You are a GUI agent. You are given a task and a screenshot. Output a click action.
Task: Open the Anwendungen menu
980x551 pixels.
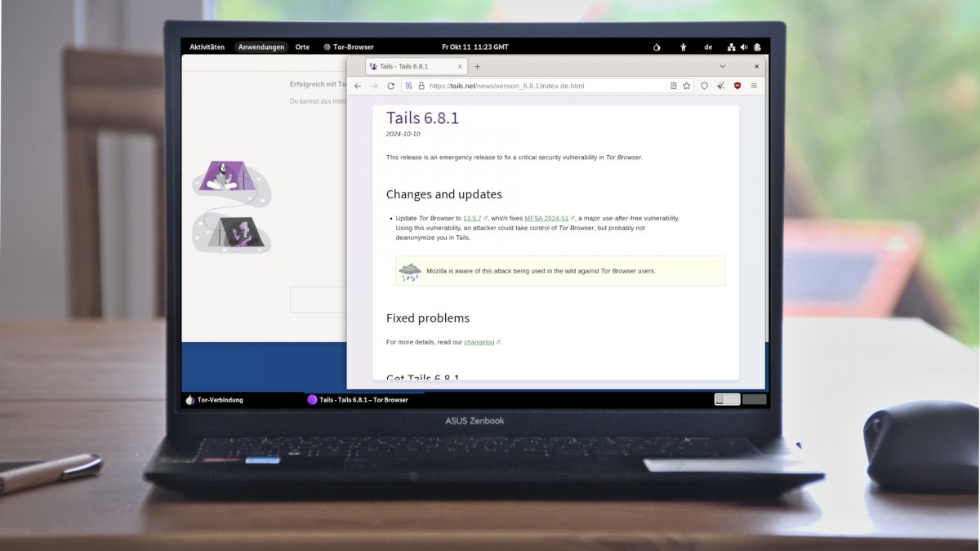pos(261,47)
